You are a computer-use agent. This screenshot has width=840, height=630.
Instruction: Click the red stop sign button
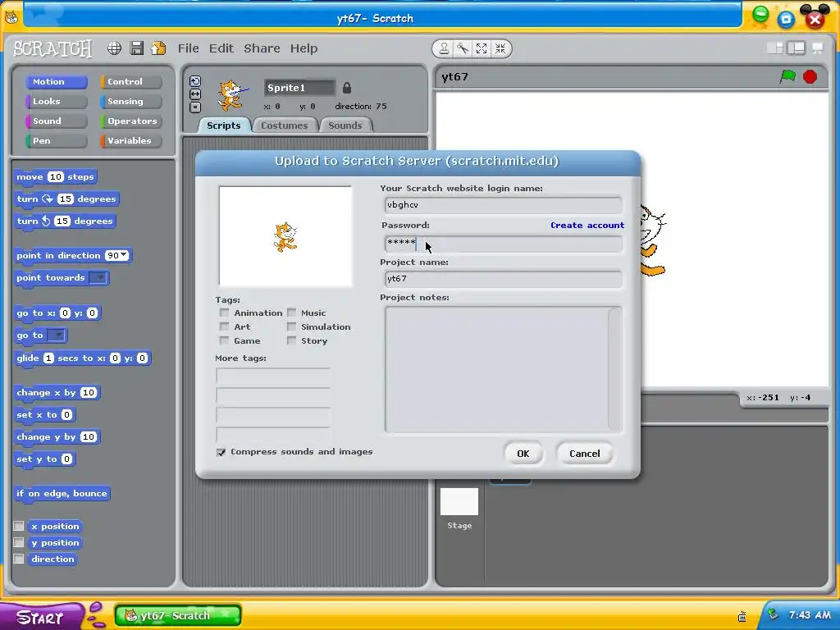[x=810, y=76]
